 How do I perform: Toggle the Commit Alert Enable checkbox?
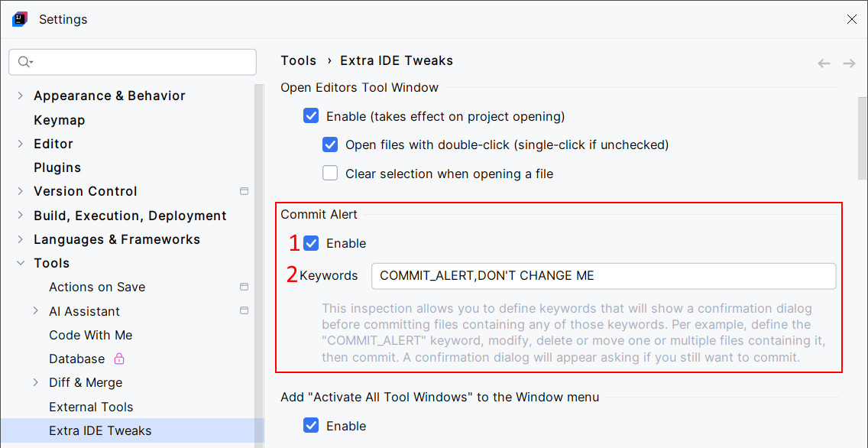(x=311, y=243)
